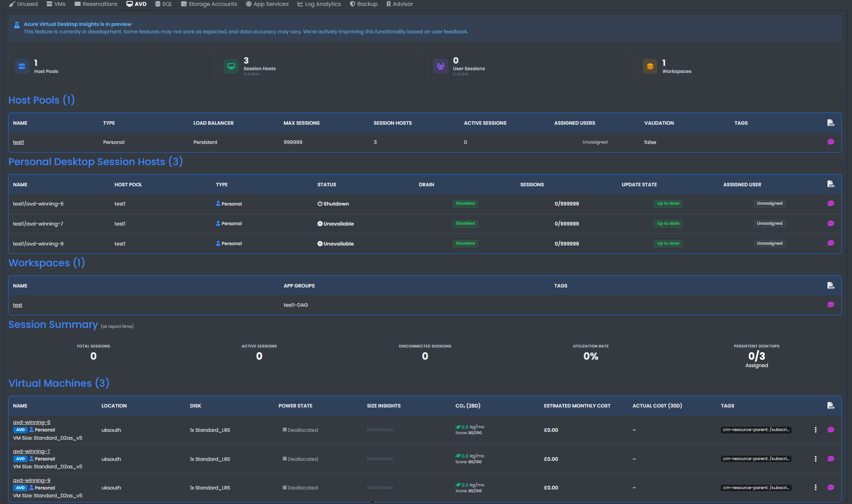The image size is (852, 504).
Task: Click cm-resource-parent tag on avd-winning-9 row
Action: 756,488
